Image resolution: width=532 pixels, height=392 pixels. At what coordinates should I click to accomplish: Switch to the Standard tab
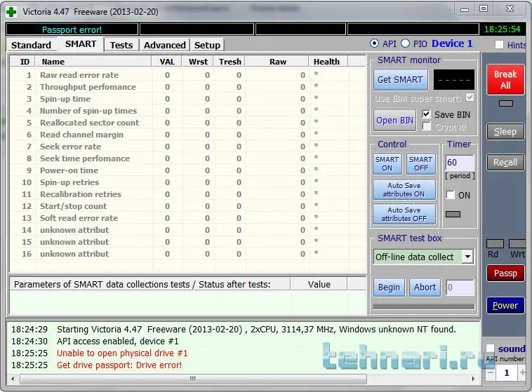31,45
